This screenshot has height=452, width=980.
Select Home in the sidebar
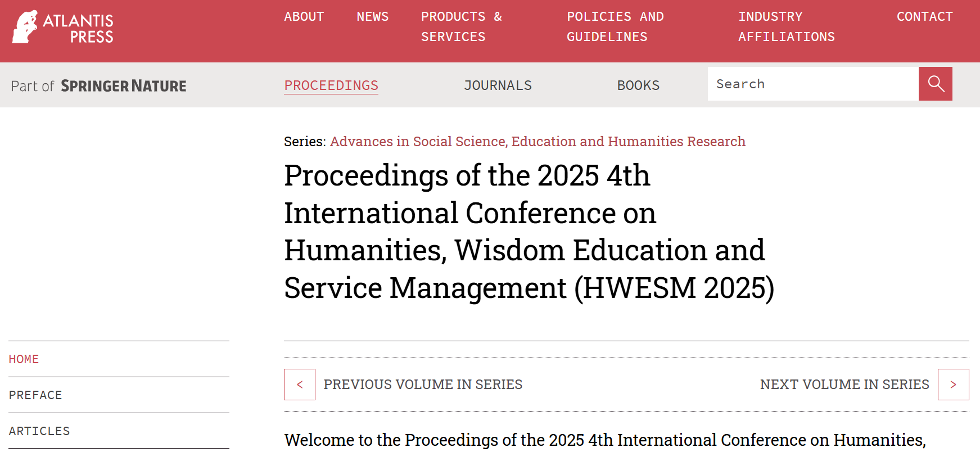tap(24, 359)
